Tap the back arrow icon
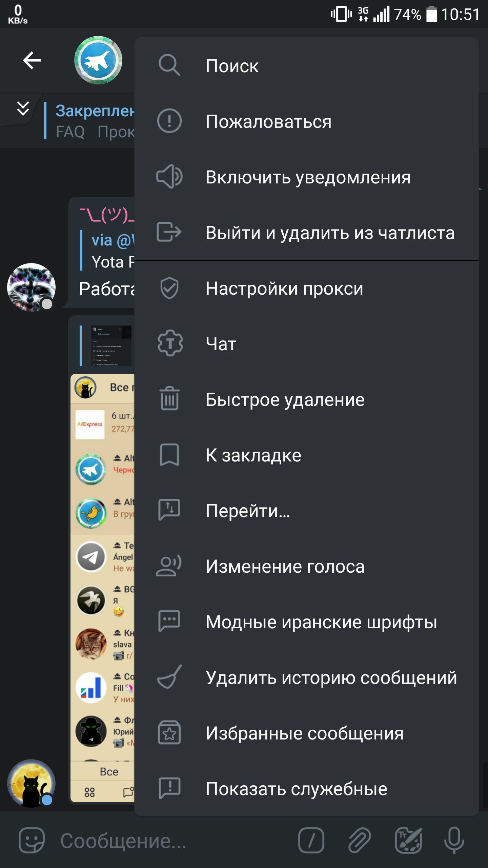This screenshot has width=488, height=868. coord(32,61)
